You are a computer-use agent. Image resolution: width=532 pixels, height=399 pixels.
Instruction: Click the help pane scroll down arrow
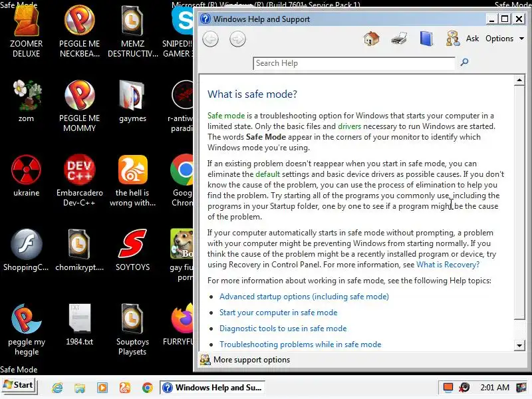tap(519, 346)
